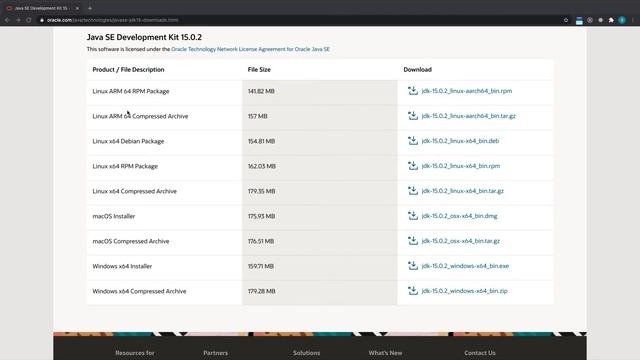Click download icon for osx-x64 tar.gz

pos(413,240)
